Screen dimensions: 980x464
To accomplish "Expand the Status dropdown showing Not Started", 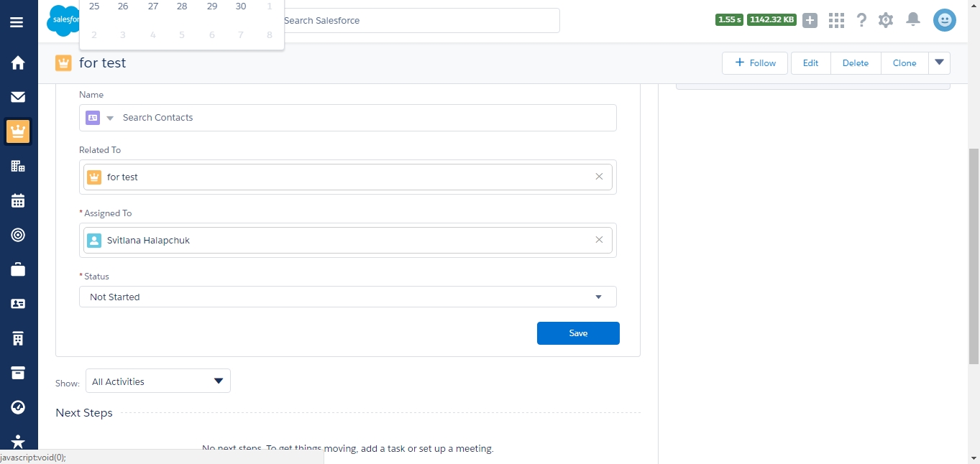I will coord(347,297).
